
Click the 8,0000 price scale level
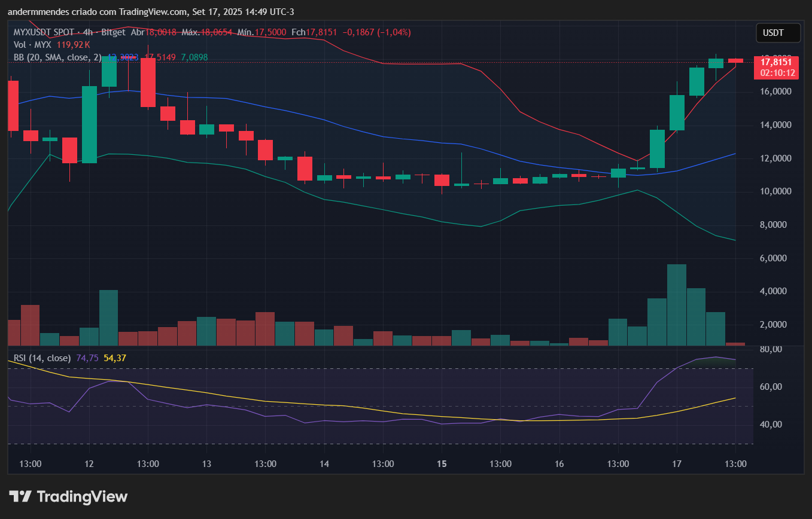click(776, 225)
